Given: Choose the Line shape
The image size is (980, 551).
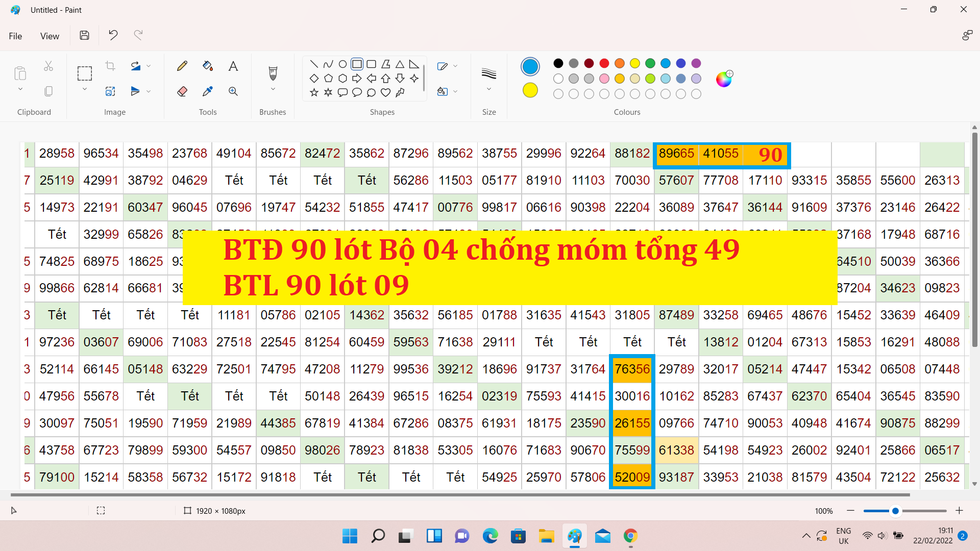Looking at the screenshot, I should 314,64.
